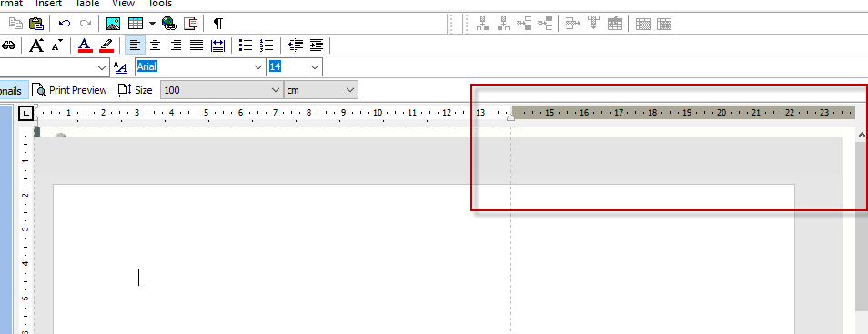
Task: Change font color with red-underlined A
Action: (86, 46)
